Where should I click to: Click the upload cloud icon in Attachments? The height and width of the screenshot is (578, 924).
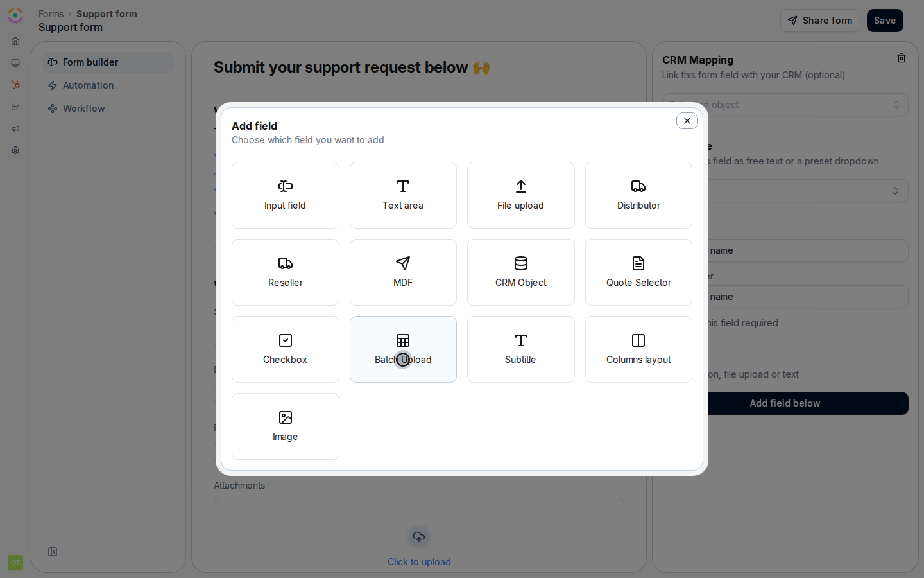[x=419, y=537]
